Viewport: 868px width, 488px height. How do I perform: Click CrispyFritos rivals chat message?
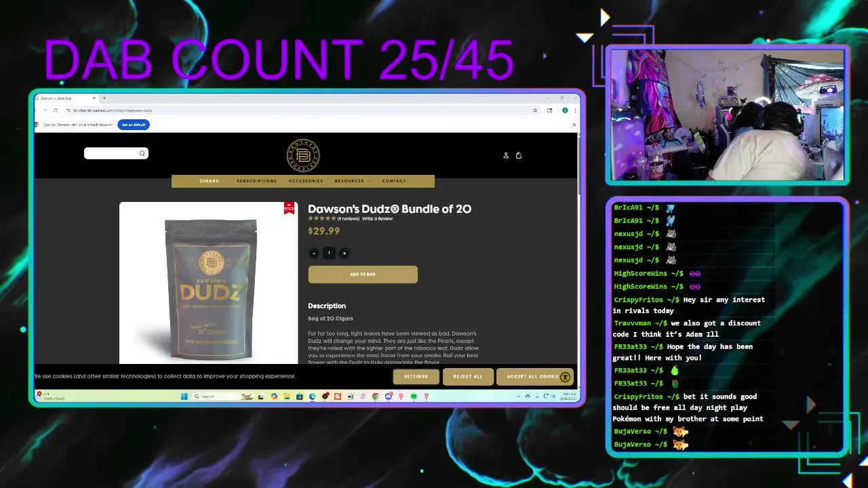click(689, 305)
